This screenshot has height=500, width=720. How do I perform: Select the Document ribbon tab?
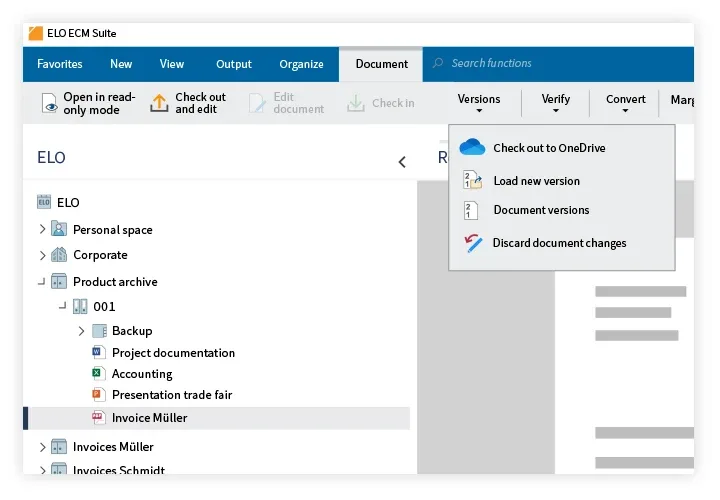381,64
